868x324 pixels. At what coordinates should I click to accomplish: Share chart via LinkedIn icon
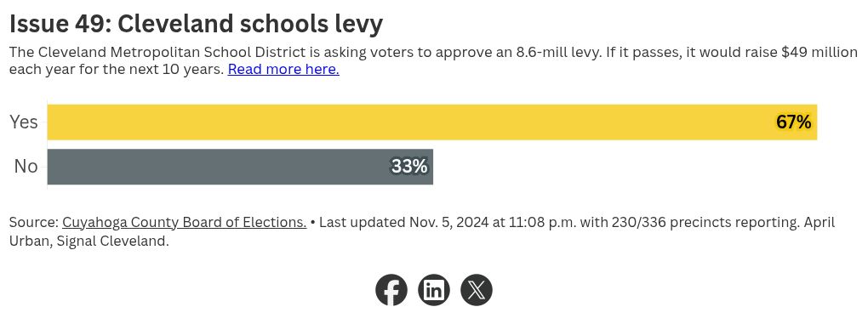434,290
